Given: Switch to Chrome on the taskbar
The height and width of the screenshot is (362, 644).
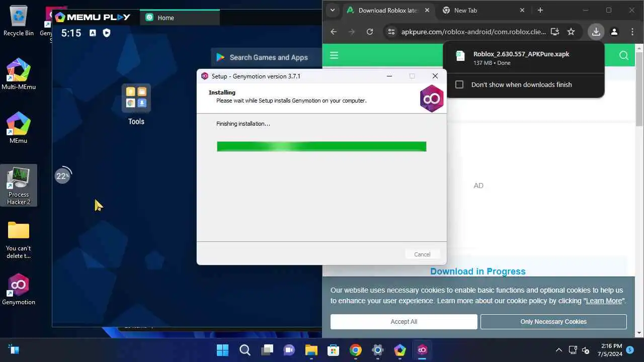Looking at the screenshot, I should [x=356, y=350].
